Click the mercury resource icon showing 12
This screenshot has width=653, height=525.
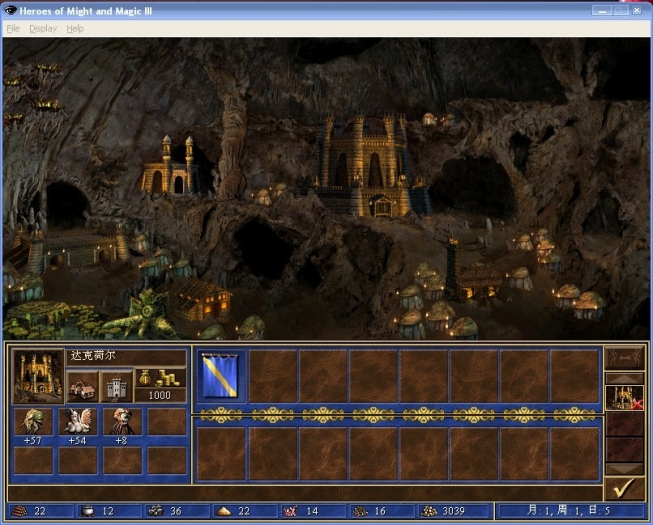tap(87, 511)
